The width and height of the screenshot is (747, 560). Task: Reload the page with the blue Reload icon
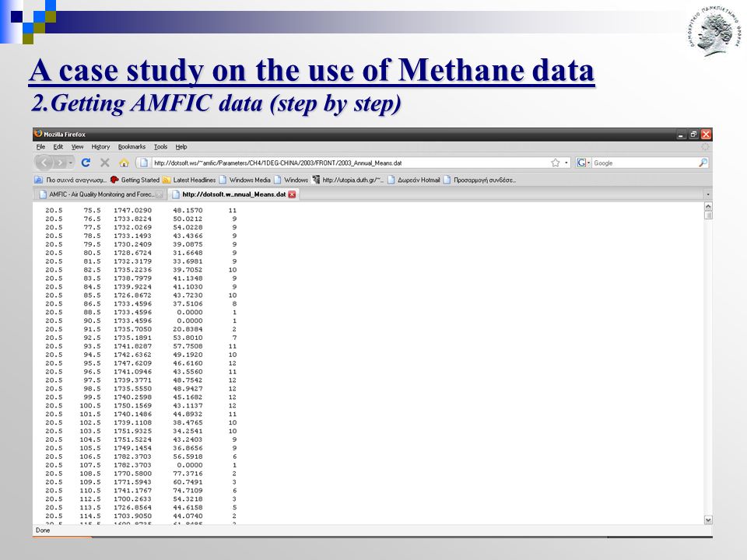click(x=86, y=163)
